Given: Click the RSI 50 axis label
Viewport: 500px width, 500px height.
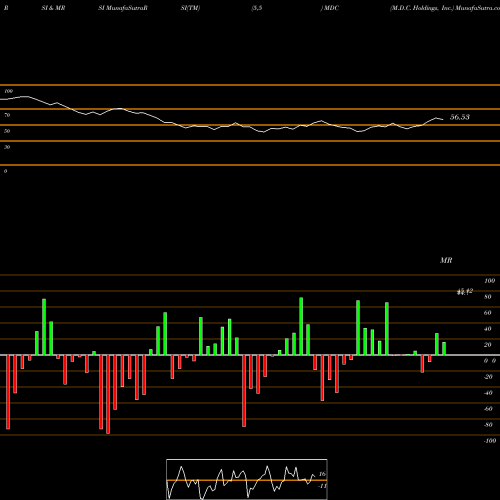Looking at the screenshot, I should tap(7, 131).
